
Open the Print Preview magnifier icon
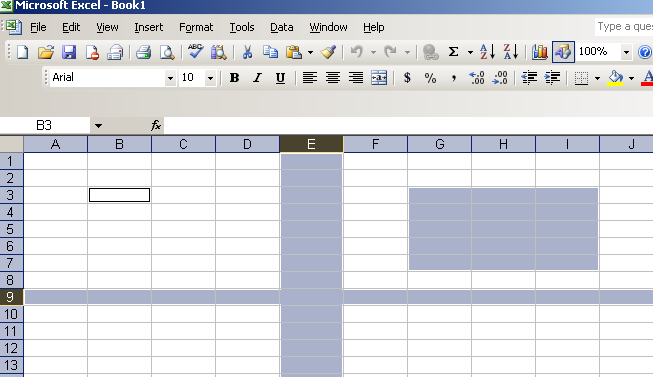pos(167,52)
